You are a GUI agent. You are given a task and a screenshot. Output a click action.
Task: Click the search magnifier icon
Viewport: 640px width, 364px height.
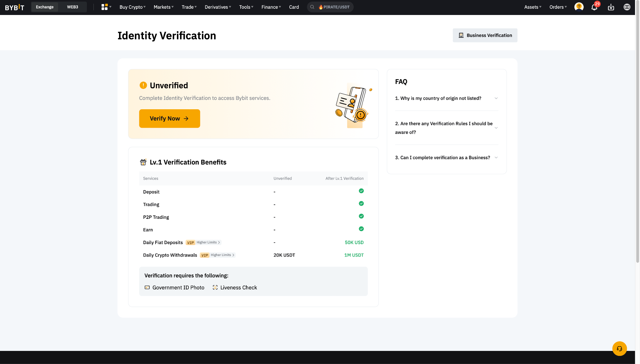point(312,7)
